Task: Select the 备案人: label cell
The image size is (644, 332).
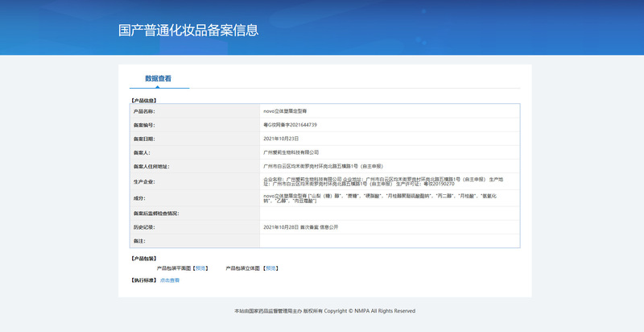Action: point(195,152)
